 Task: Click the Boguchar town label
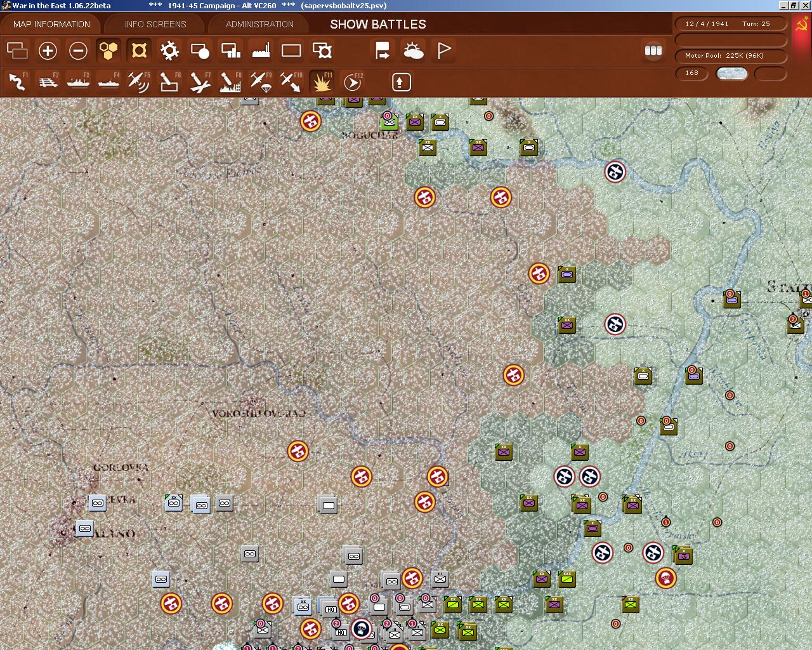tap(370, 135)
